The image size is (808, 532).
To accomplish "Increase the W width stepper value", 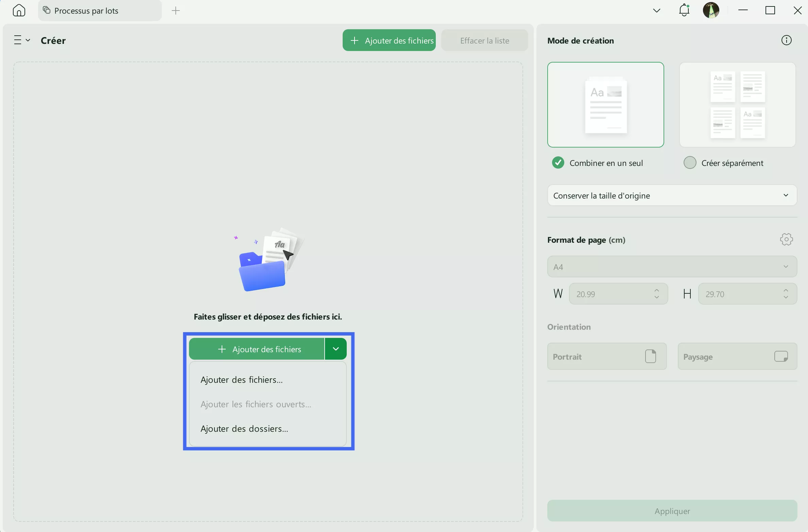I will point(657,291).
